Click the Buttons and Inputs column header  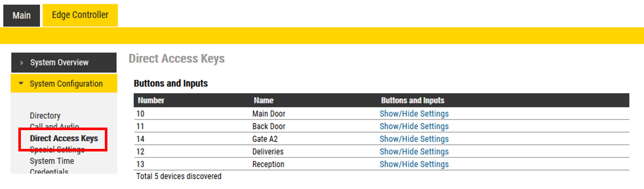pyautogui.click(x=413, y=101)
